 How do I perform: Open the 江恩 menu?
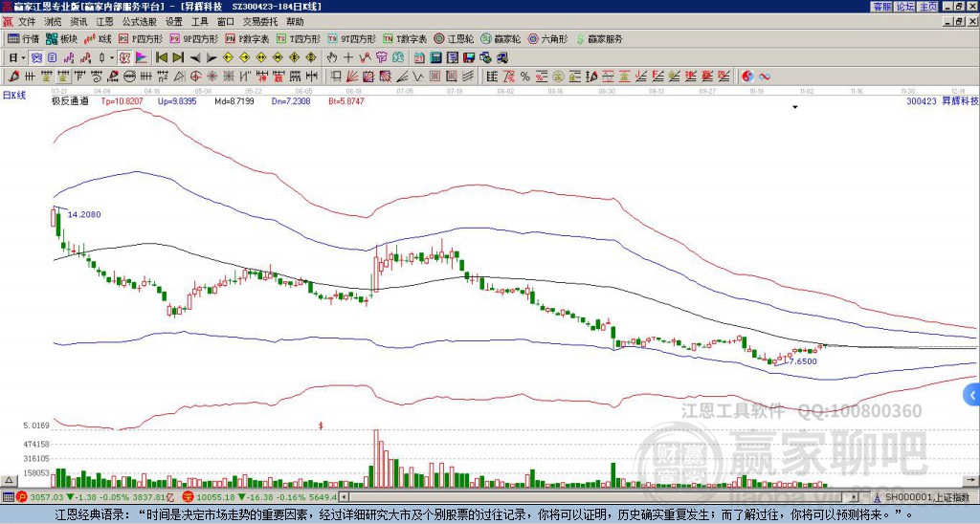[104, 22]
